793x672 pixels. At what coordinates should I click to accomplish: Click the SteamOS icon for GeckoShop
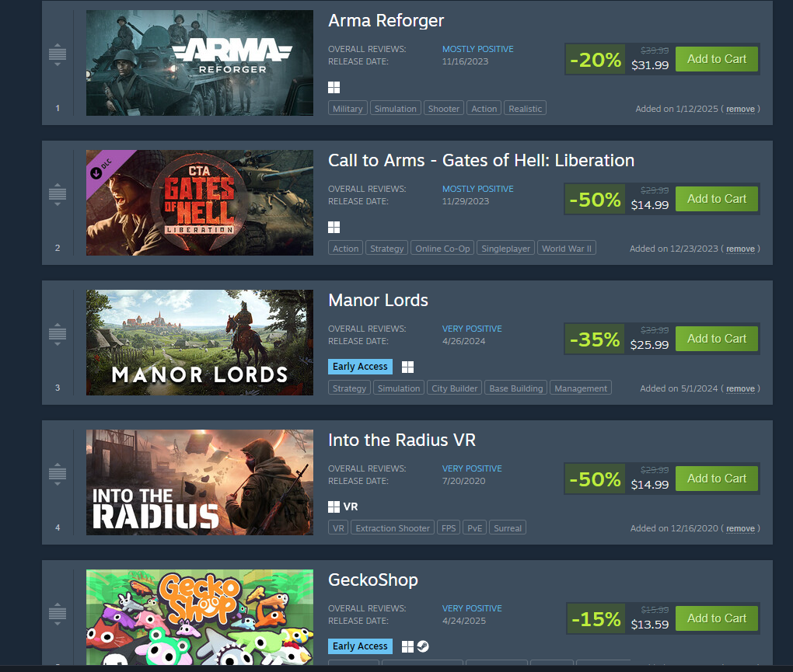click(x=423, y=646)
